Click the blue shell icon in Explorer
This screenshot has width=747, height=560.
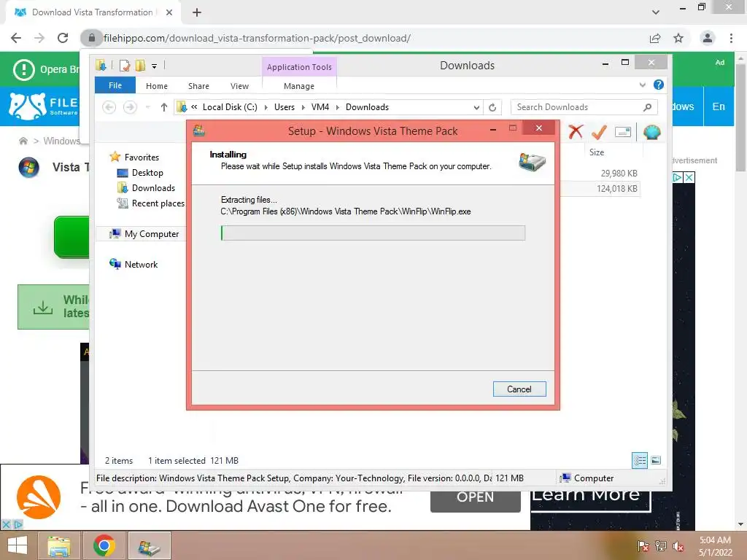point(651,132)
